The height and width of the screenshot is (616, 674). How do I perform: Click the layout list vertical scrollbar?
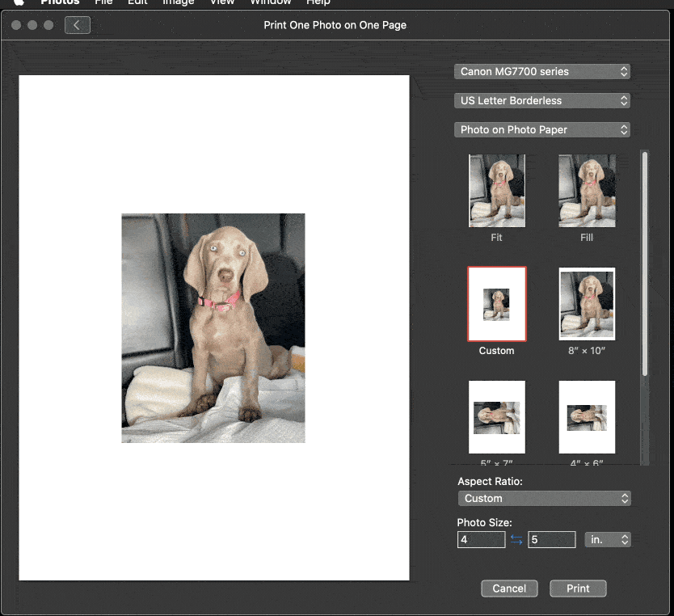click(644, 263)
